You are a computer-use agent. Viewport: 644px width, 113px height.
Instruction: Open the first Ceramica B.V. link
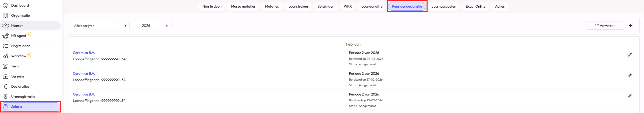click(x=84, y=53)
